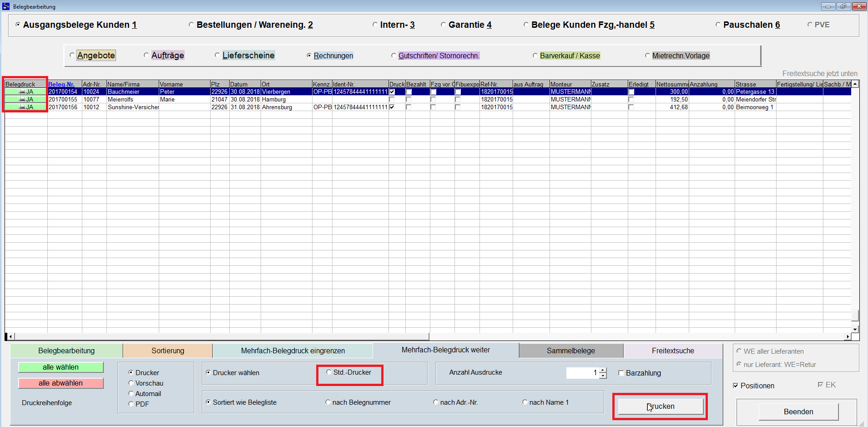Click horizontal scrollbar right arrow
The image size is (868, 427).
coord(848,336)
